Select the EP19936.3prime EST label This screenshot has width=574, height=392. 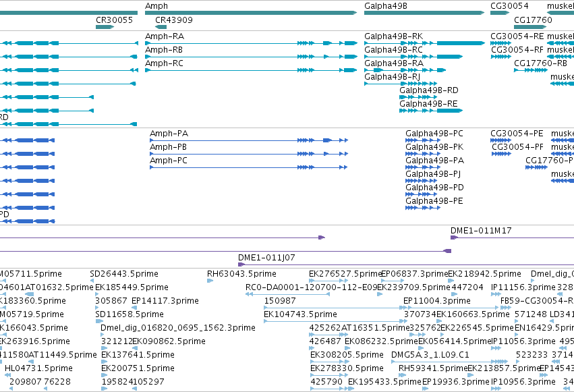456,382
